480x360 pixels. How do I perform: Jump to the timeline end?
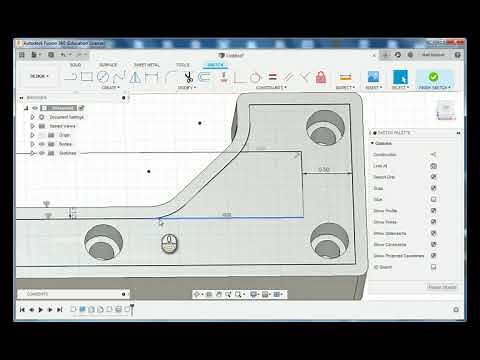pyautogui.click(x=60, y=310)
